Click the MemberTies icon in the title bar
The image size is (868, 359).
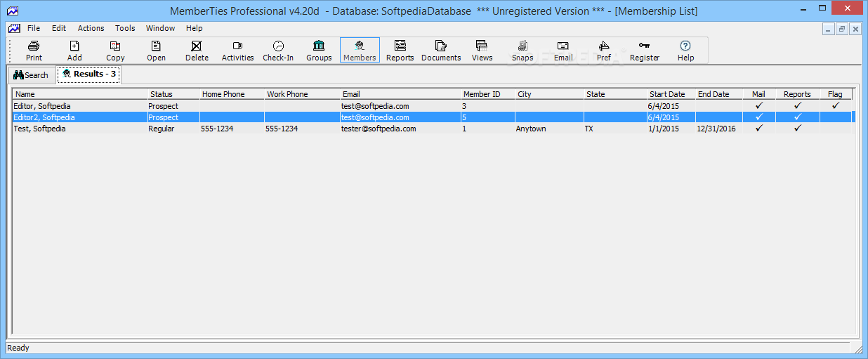tap(12, 11)
